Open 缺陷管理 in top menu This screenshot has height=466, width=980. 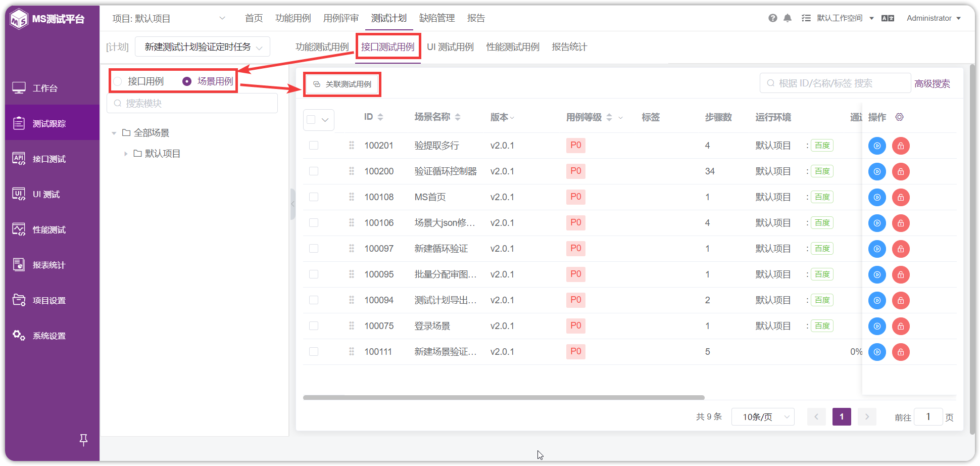[437, 18]
